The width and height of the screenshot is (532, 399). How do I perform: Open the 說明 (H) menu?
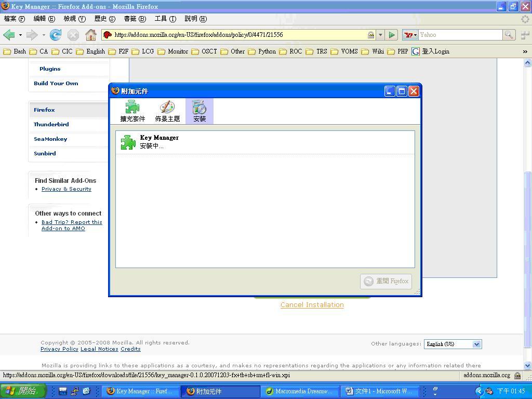point(195,19)
